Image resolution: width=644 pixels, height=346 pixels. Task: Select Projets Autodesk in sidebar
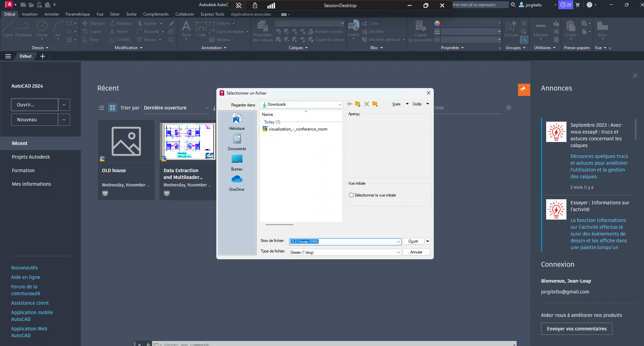pyautogui.click(x=31, y=157)
